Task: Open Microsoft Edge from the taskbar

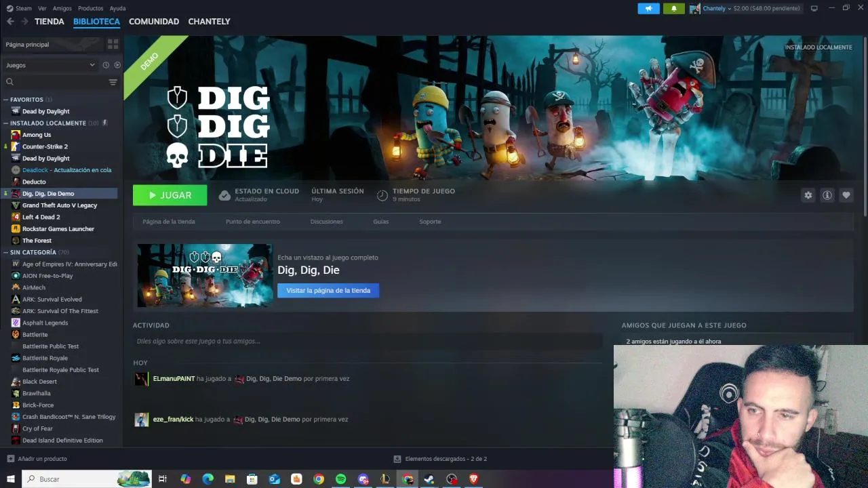Action: (x=208, y=479)
